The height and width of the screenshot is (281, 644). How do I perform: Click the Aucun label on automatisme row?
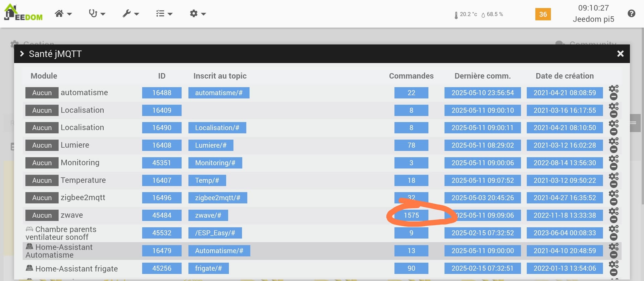[x=42, y=93]
